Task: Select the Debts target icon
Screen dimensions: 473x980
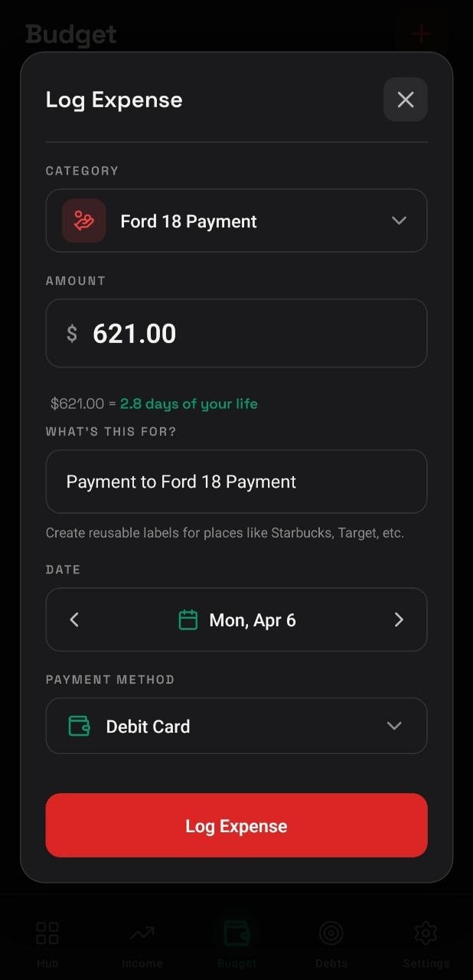Action: (x=331, y=933)
